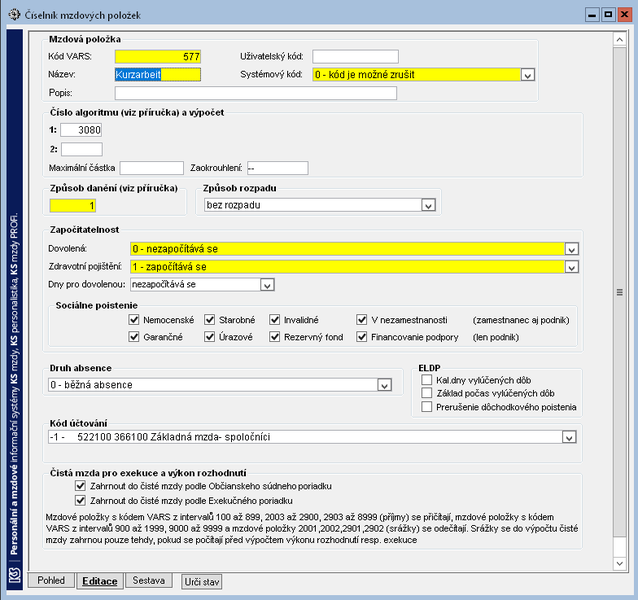Maximize the Číselník mzdových položek window

coord(608,15)
